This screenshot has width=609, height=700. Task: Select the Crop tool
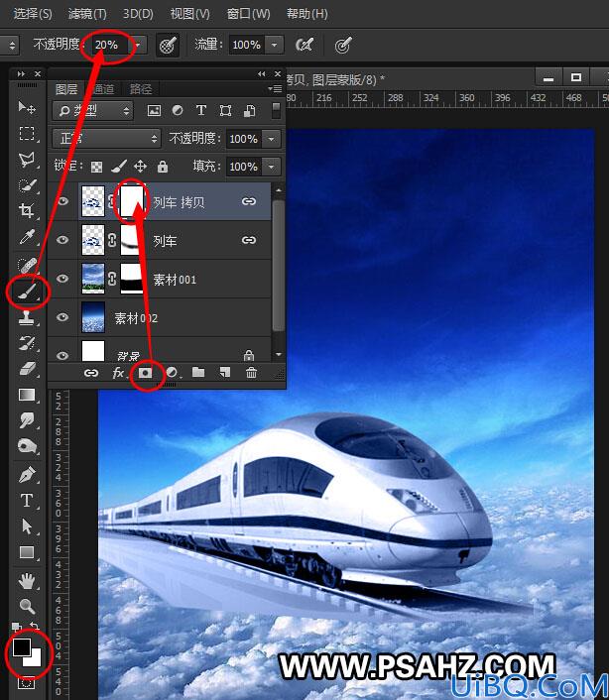(27, 211)
